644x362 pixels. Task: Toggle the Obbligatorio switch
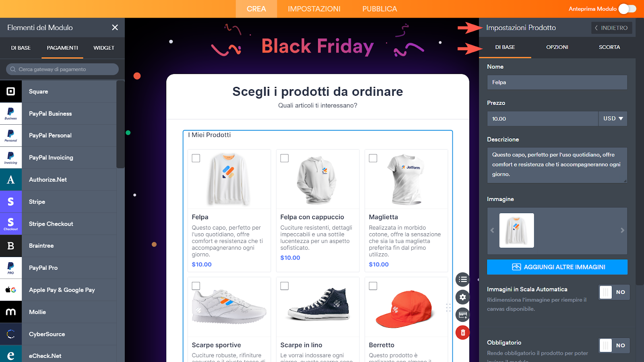[x=614, y=346]
